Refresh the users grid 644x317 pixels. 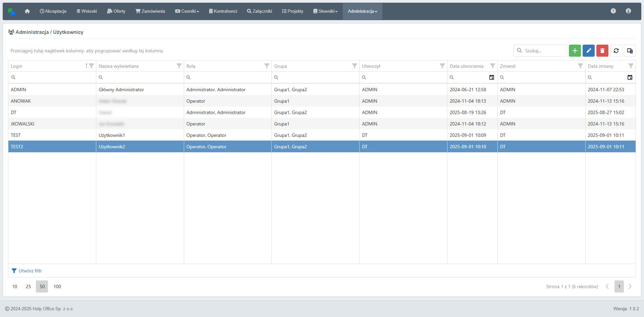coord(616,51)
